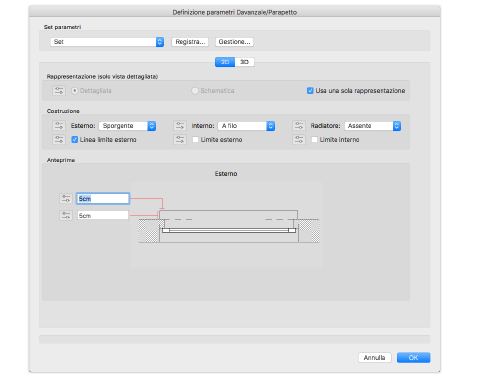Enable Limite interno checkbox
477x378 pixels.
[314, 140]
